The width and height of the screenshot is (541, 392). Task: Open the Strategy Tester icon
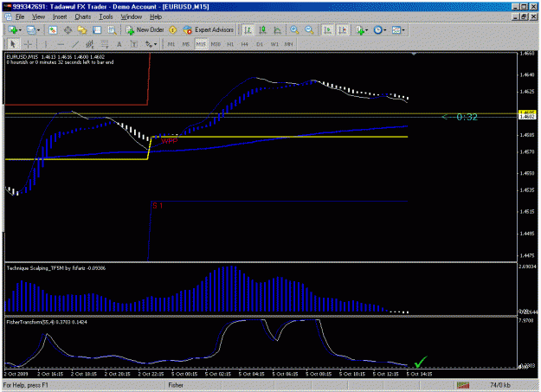(112, 30)
